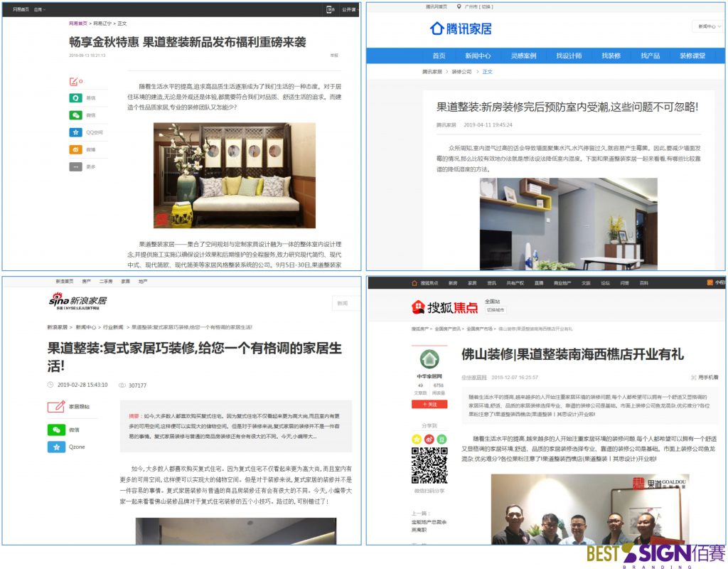Open the gray 更多 share options icon

coord(75,166)
